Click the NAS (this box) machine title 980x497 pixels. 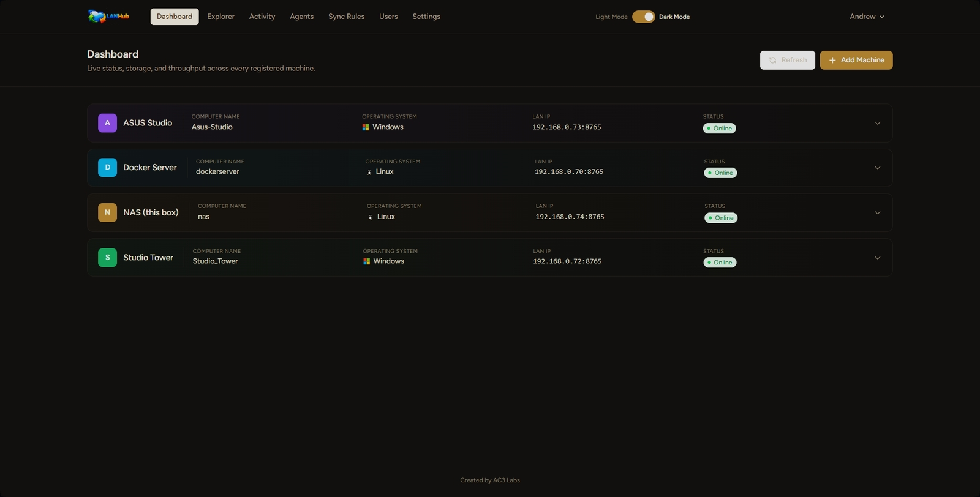point(151,212)
